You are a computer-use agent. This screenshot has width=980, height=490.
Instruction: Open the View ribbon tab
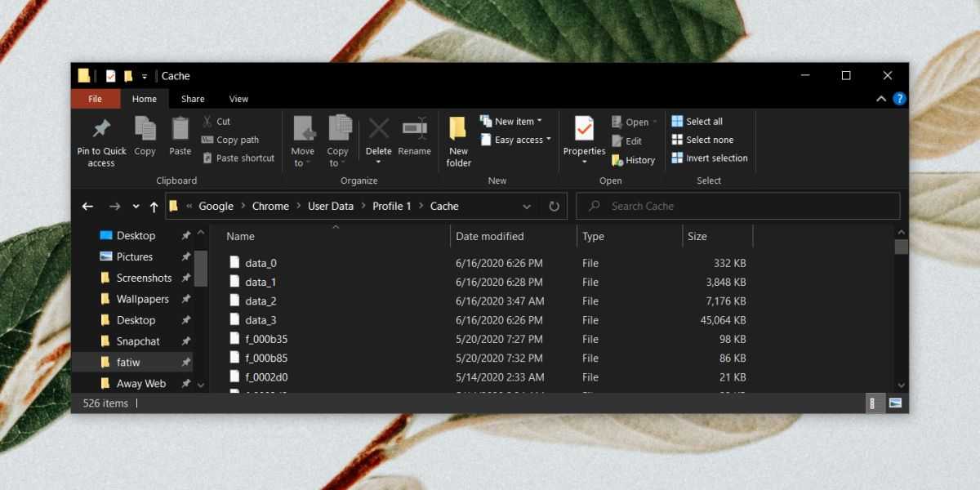point(238,99)
